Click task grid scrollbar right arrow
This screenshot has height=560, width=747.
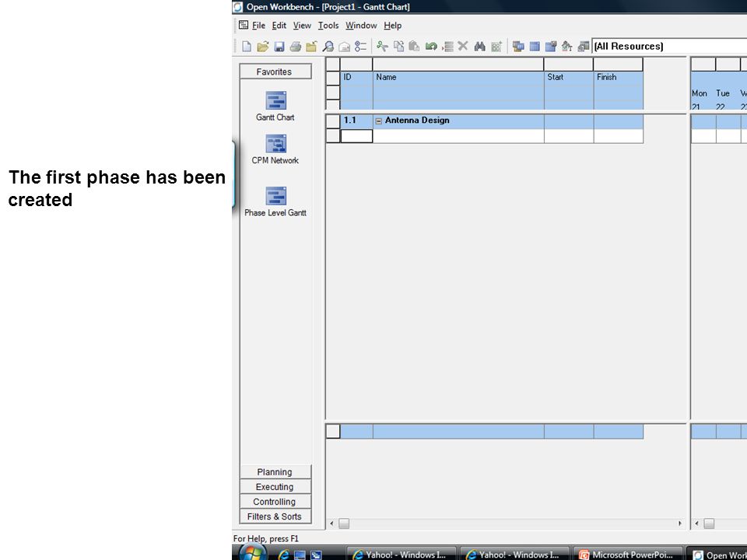(x=680, y=523)
